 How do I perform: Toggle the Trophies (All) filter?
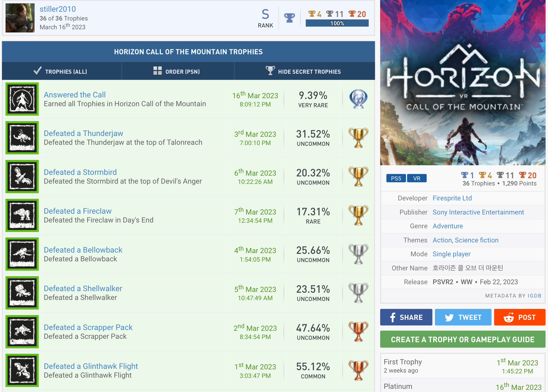point(62,71)
